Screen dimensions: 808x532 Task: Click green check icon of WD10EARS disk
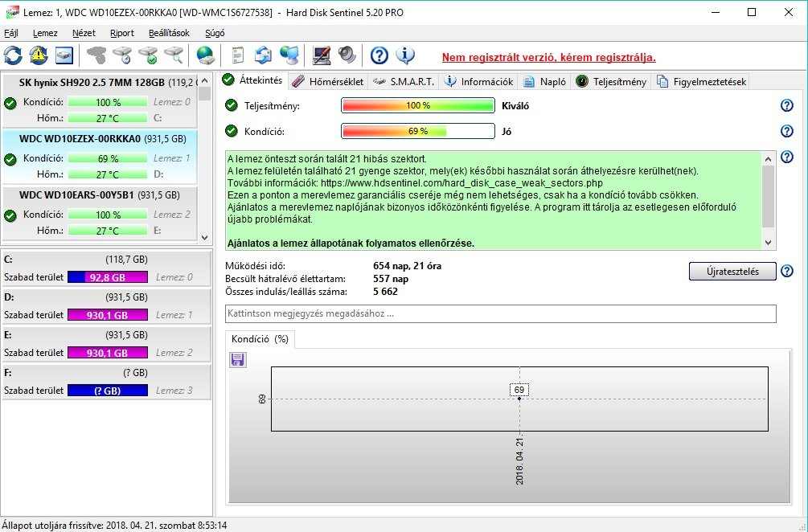10,216
